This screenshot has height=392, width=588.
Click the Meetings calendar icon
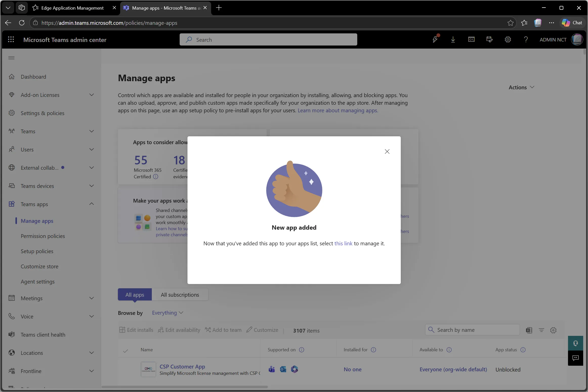click(12, 298)
